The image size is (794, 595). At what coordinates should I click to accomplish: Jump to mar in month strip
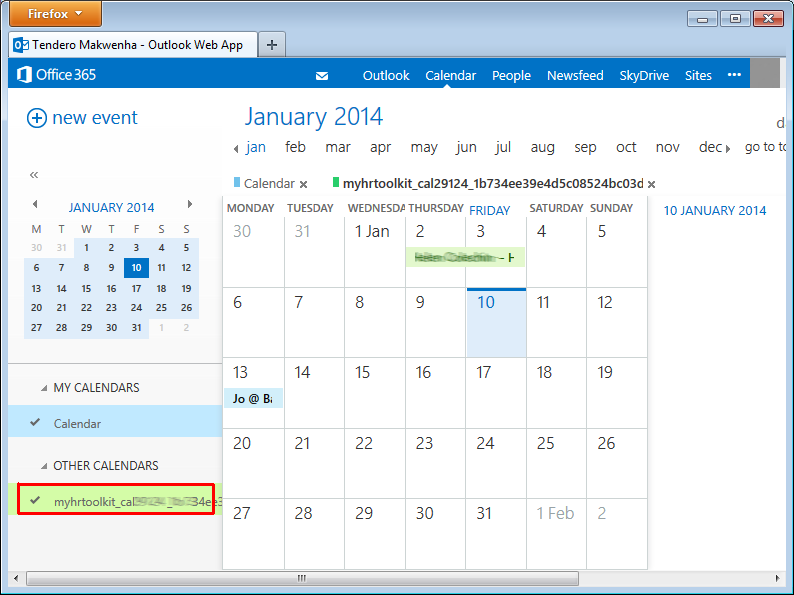click(338, 147)
